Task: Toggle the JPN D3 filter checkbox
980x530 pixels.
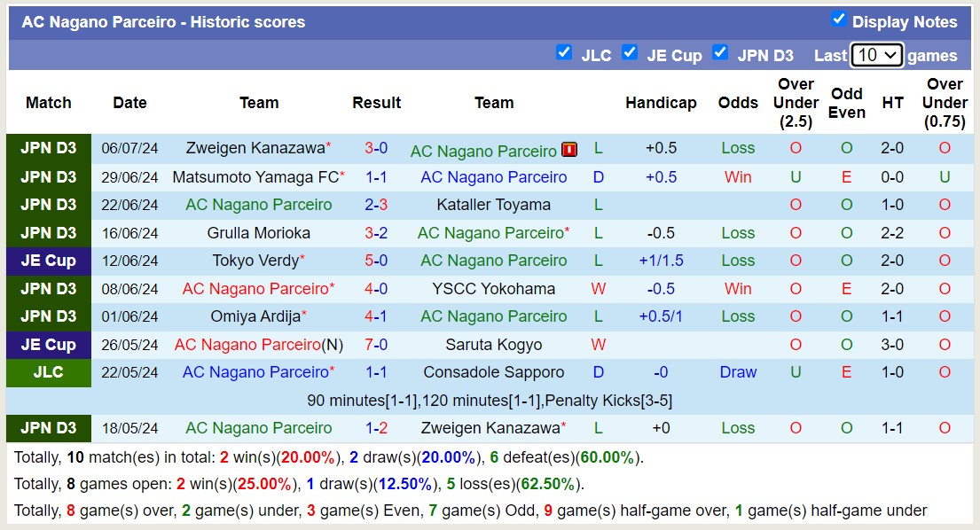Action: (x=720, y=52)
